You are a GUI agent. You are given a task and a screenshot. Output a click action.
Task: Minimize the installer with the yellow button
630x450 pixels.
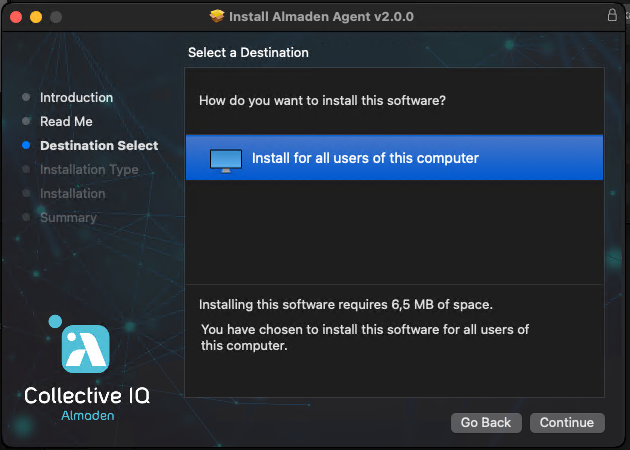pos(36,17)
